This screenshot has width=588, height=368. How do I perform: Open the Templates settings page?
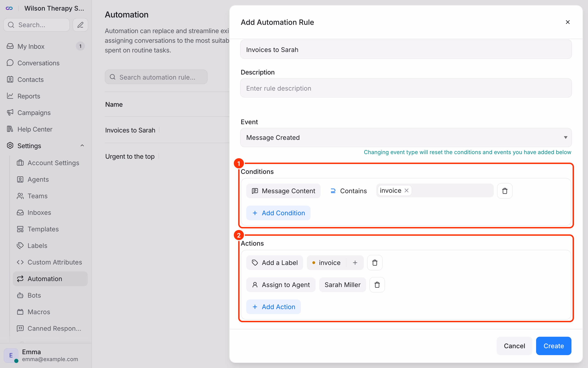click(x=50, y=229)
